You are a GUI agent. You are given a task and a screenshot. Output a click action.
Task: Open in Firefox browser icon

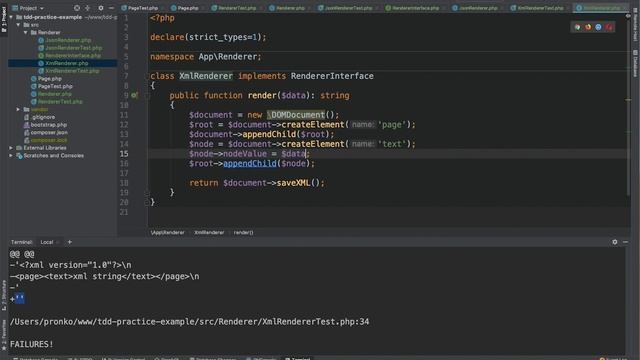coord(588,27)
